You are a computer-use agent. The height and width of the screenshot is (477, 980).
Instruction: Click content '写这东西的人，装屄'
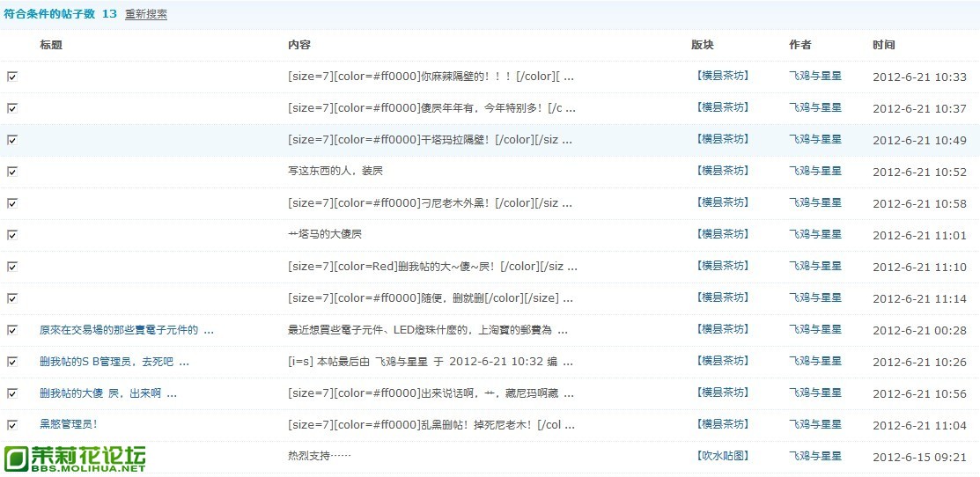tap(335, 171)
